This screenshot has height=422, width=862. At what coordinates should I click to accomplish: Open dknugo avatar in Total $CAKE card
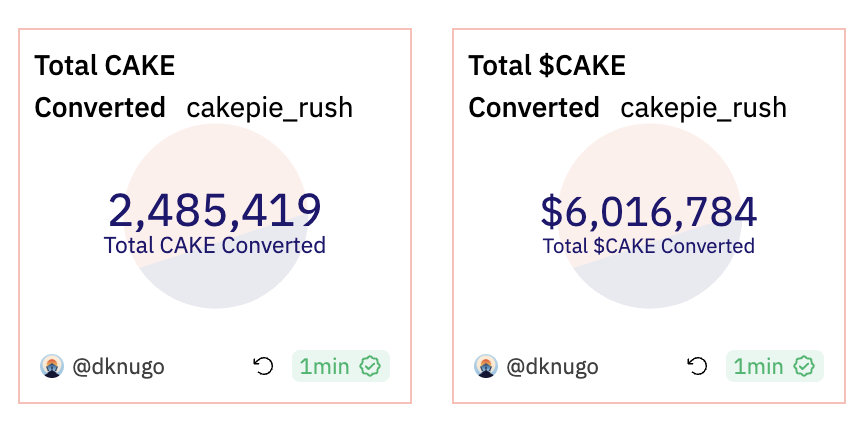(x=485, y=367)
